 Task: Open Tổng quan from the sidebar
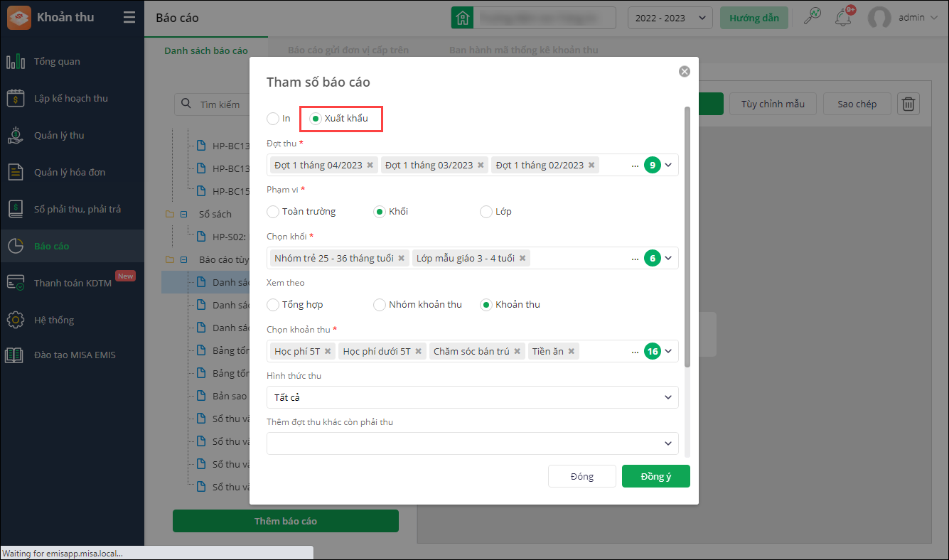pyautogui.click(x=57, y=62)
